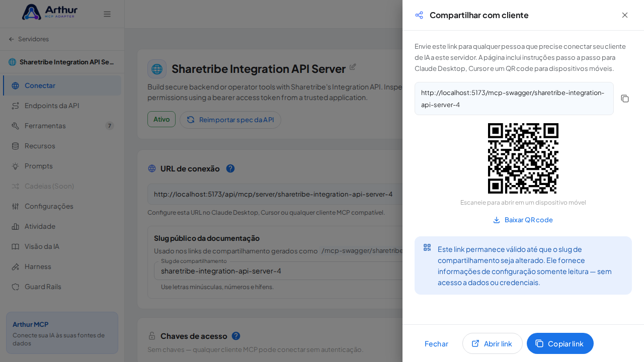Click the Atividade chart icon
644x362 pixels.
click(16, 226)
